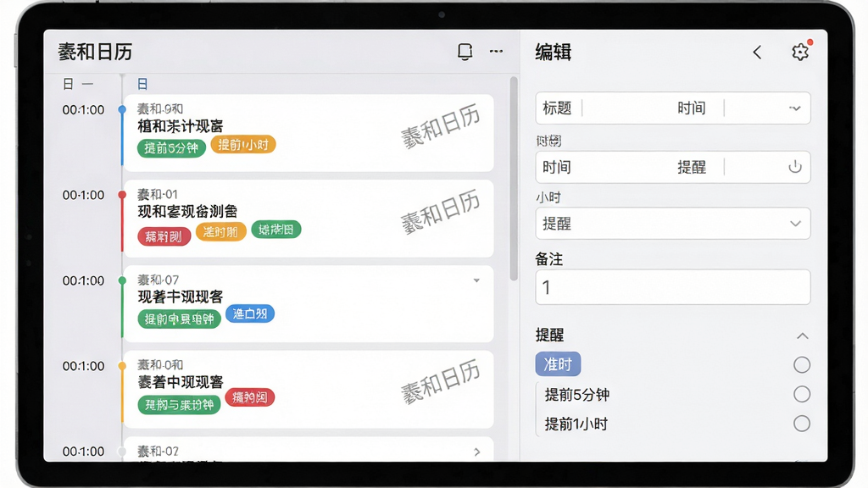Click the blue tag on the 泰和-07 event
The width and height of the screenshot is (868, 488).
(250, 313)
